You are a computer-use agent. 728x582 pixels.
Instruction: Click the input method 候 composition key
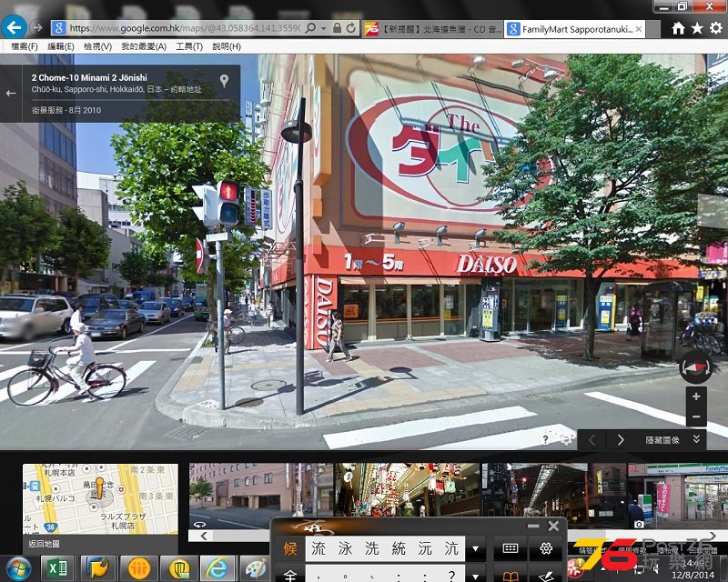tap(290, 549)
